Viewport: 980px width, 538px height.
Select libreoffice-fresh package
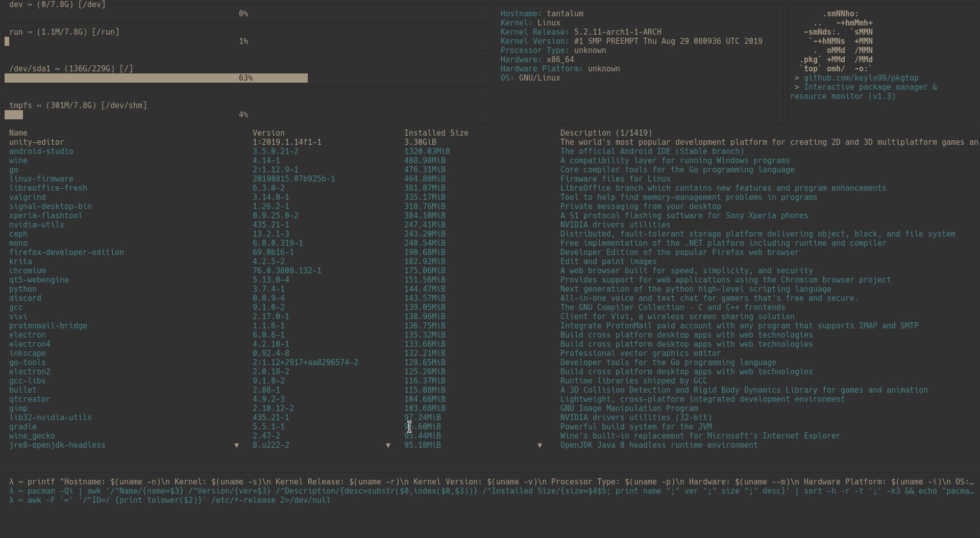[48, 188]
